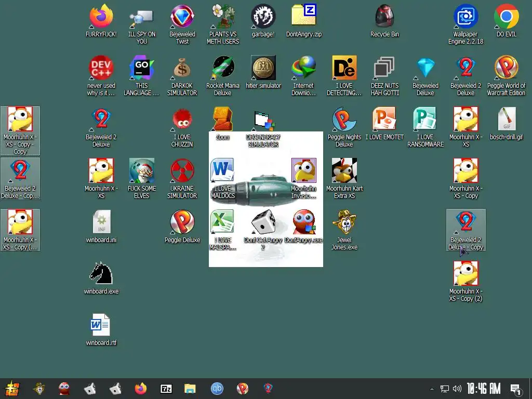Select the DEEZ NUTS HAH GOTTI icon
532x399 pixels.
coord(385,75)
